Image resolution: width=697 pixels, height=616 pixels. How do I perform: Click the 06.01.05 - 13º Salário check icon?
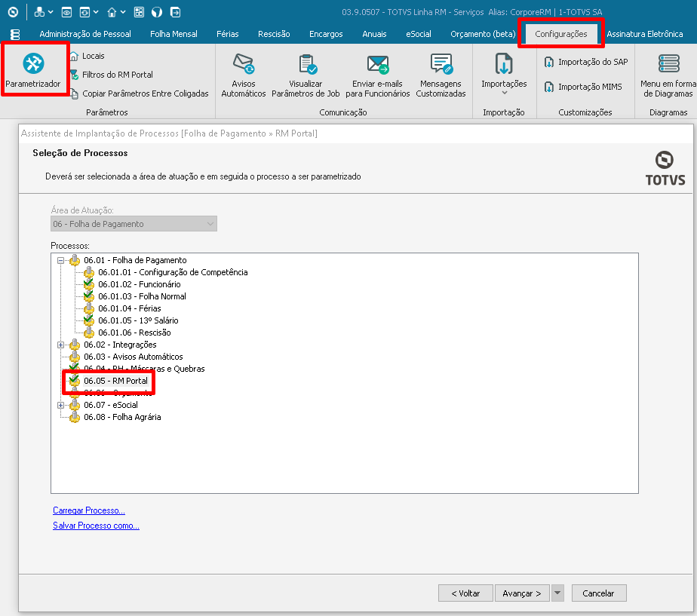(88, 320)
